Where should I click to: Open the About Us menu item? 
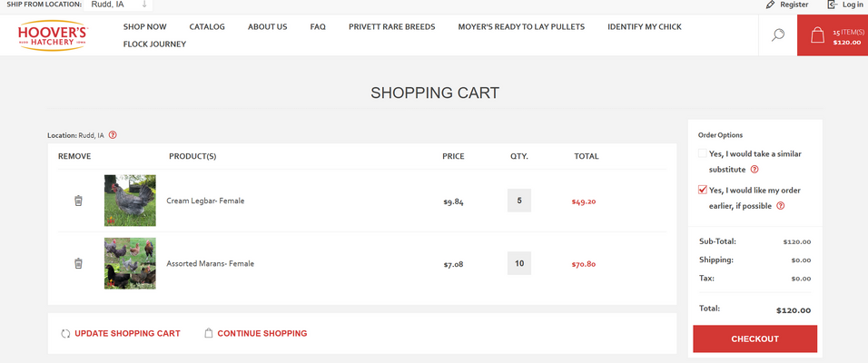267,26
